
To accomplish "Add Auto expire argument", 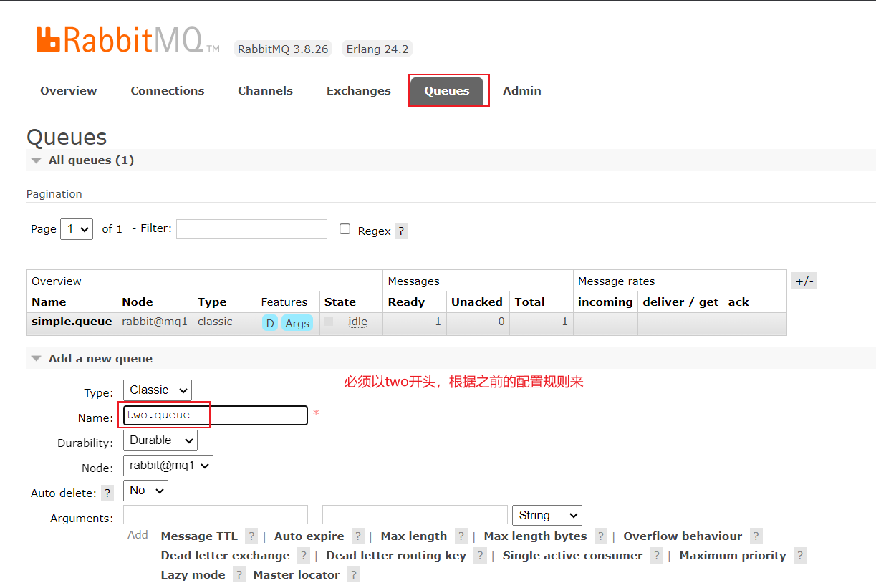I will 309,536.
